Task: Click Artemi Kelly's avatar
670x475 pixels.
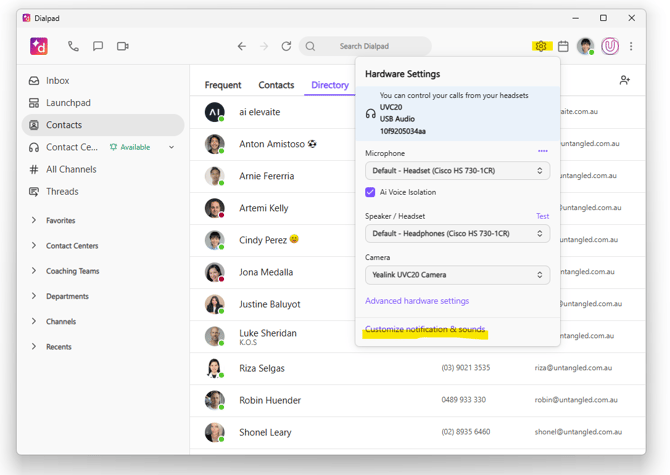Action: pyautogui.click(x=215, y=208)
